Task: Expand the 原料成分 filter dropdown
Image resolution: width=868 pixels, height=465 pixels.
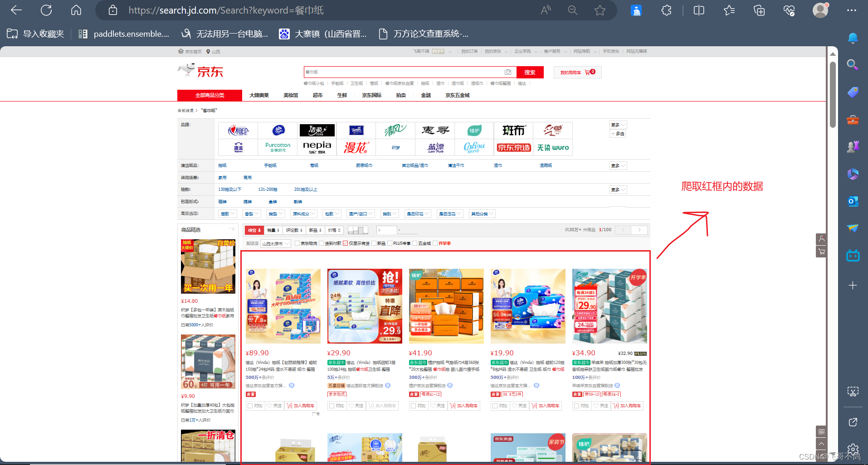Action: tap(303, 213)
